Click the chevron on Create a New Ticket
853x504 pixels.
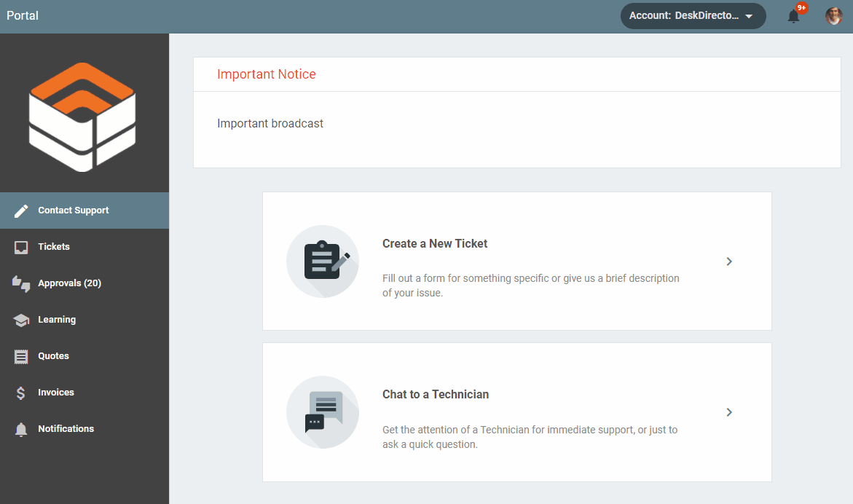coord(729,261)
